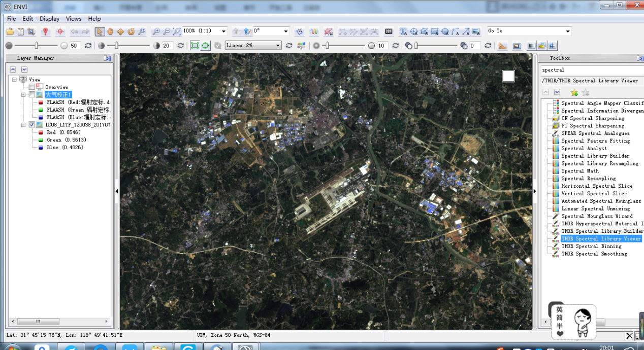Click the Rotate view tool icon

click(131, 31)
